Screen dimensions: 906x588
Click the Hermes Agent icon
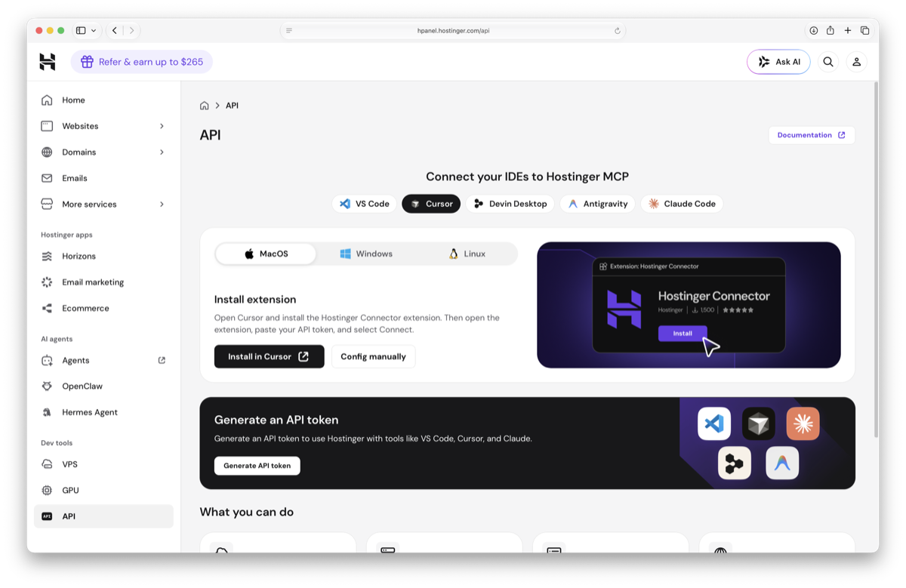tap(47, 412)
